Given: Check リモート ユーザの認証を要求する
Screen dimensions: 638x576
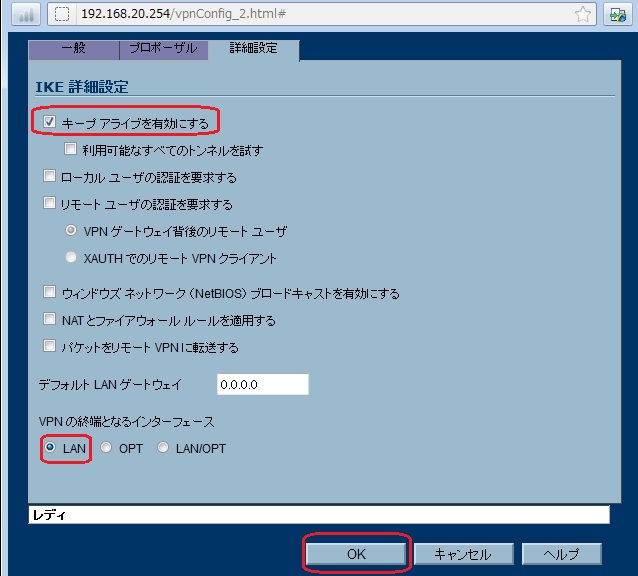Looking at the screenshot, I should pos(49,203).
